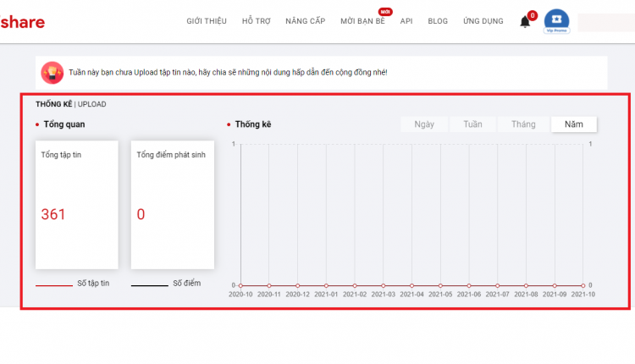The image size is (635, 364).
Task: Open the BLOG link
Action: coord(438,21)
